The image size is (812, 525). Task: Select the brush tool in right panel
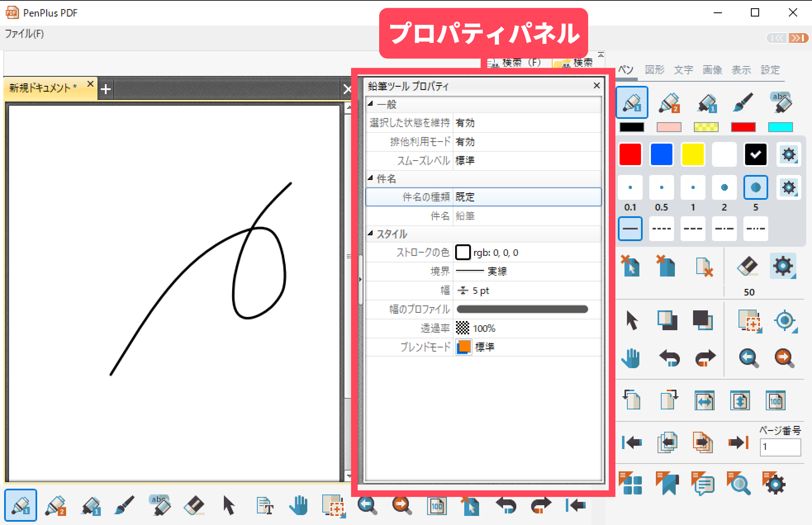coord(743,102)
